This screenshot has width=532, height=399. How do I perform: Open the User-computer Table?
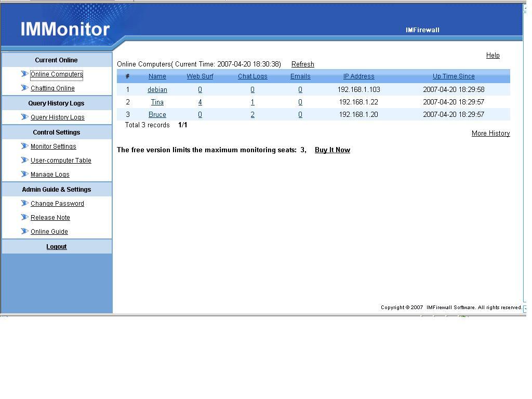tap(61, 161)
